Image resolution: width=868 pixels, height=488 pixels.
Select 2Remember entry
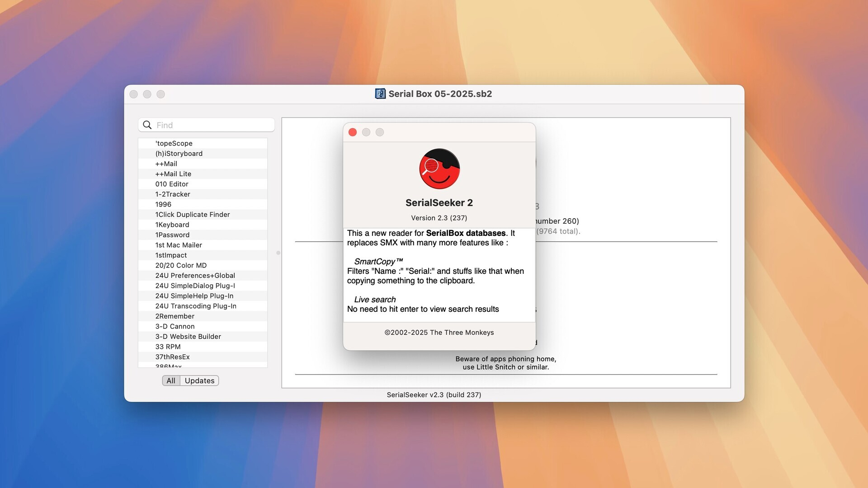tap(203, 316)
